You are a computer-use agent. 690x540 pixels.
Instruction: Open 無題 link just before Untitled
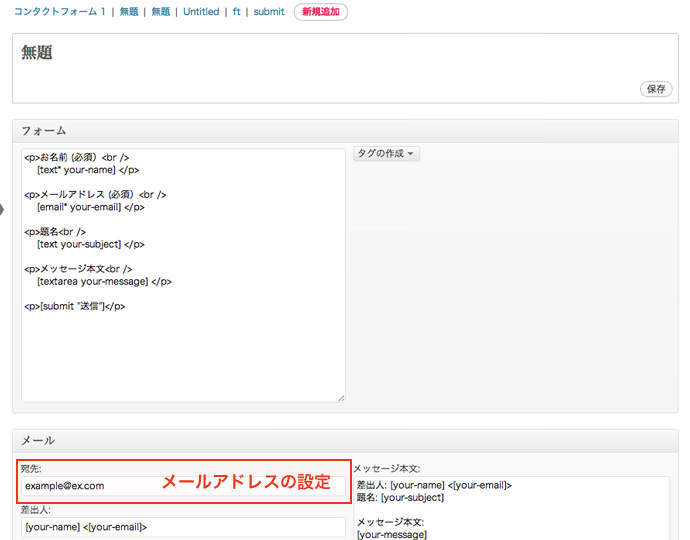pos(161,12)
